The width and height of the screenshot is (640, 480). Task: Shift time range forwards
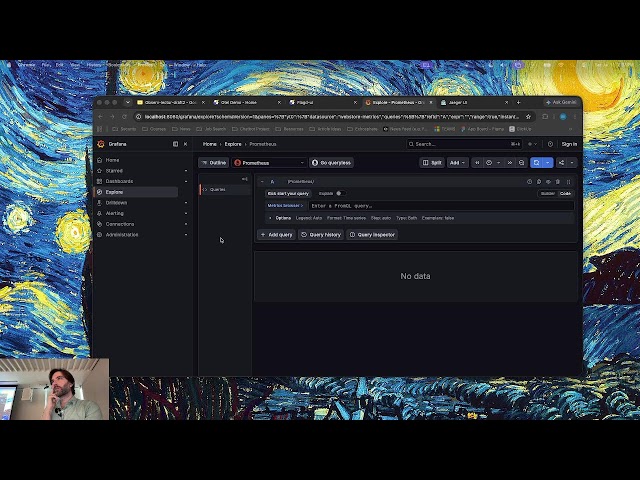[510, 163]
